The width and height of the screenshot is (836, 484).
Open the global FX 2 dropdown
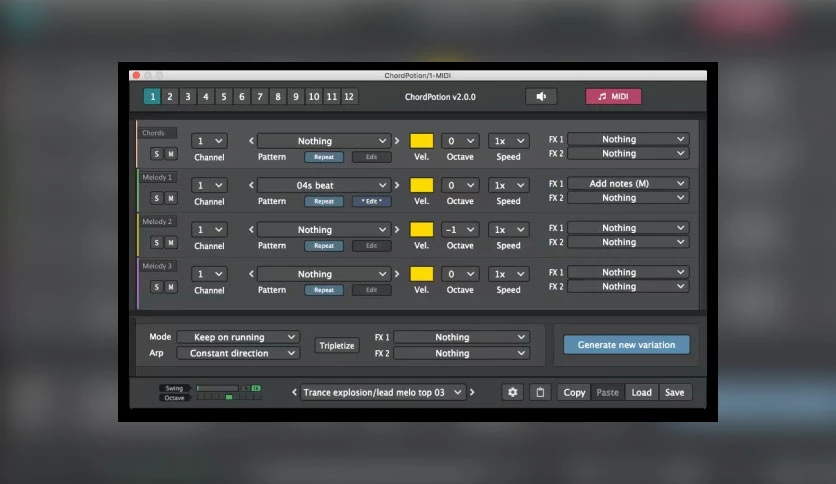click(x=461, y=353)
